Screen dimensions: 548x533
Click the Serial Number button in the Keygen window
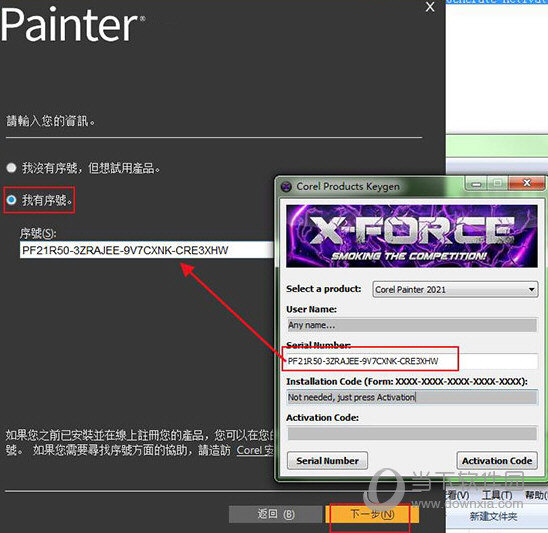pyautogui.click(x=327, y=461)
